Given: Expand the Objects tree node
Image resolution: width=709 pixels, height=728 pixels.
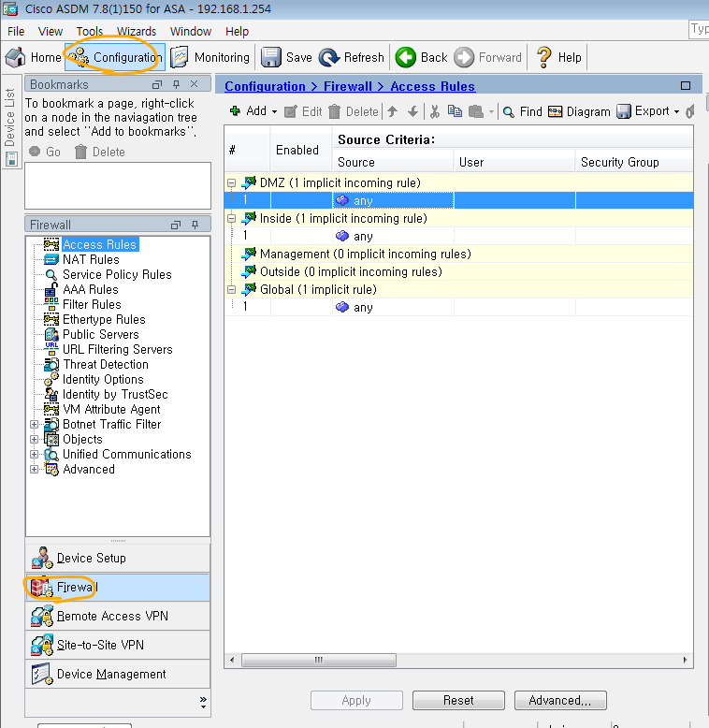Looking at the screenshot, I should [34, 439].
